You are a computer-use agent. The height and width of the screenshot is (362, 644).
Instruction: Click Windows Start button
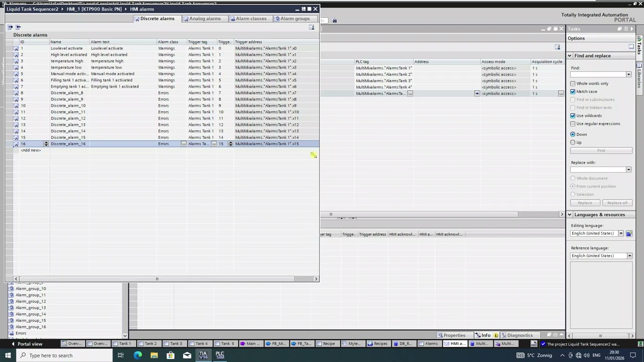[x=8, y=355]
